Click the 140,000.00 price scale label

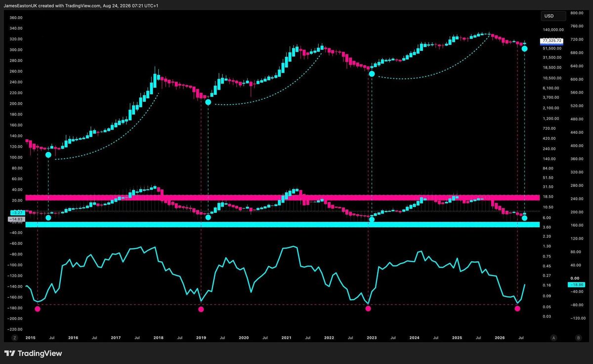pos(552,30)
